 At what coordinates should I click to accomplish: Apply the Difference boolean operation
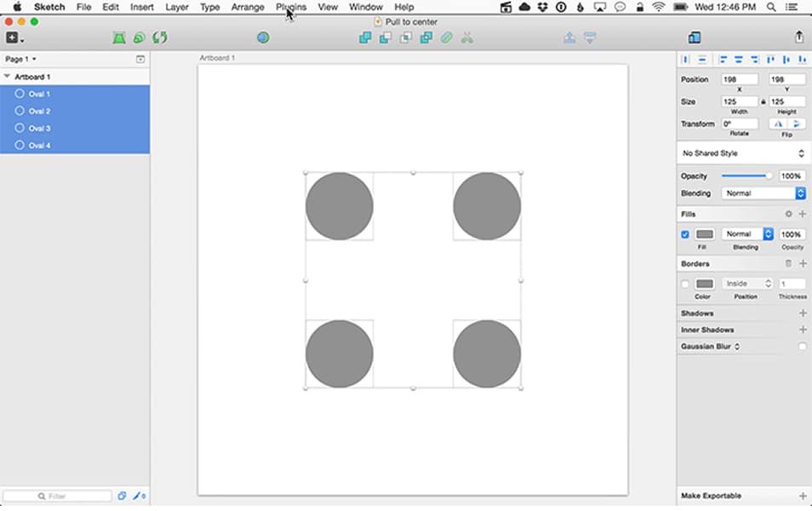(x=426, y=37)
